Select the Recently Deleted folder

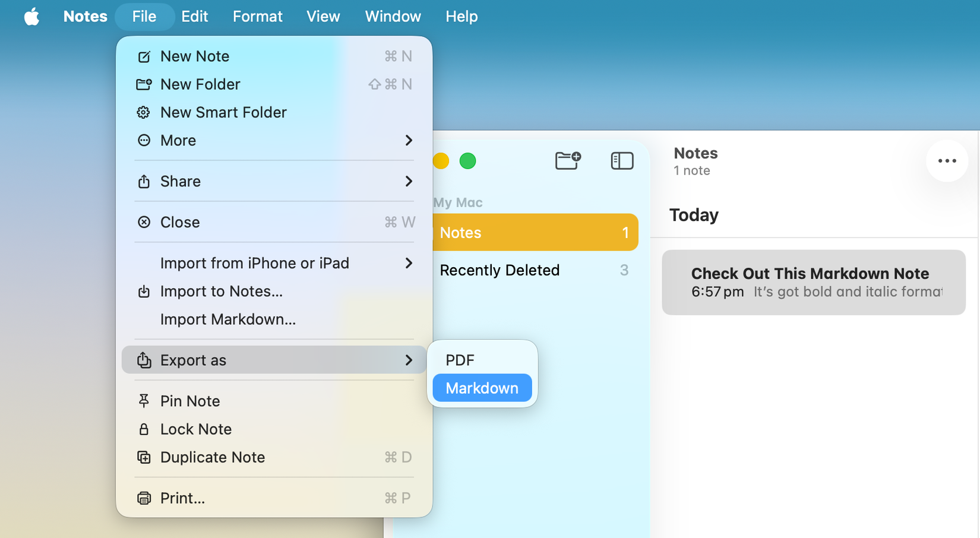point(535,270)
